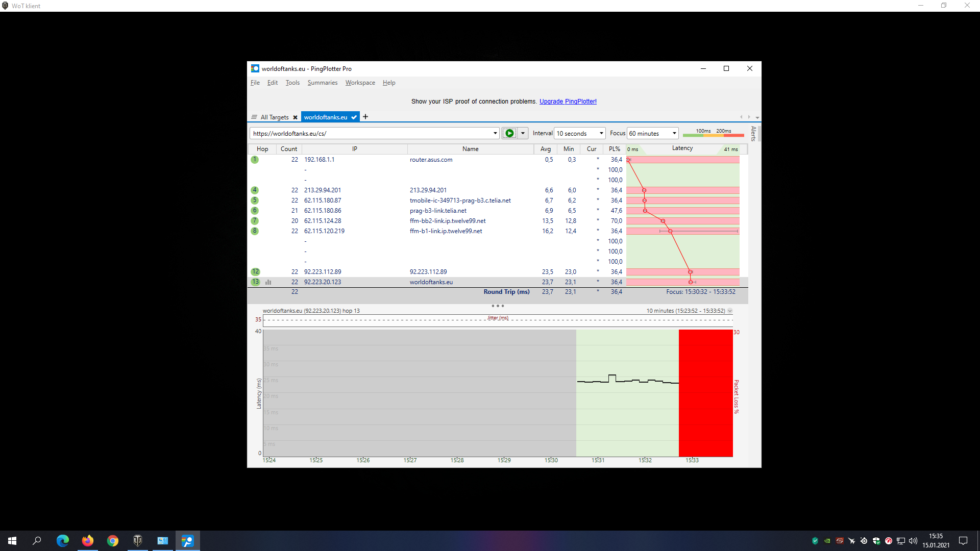Click the green start trace button

tap(509, 133)
